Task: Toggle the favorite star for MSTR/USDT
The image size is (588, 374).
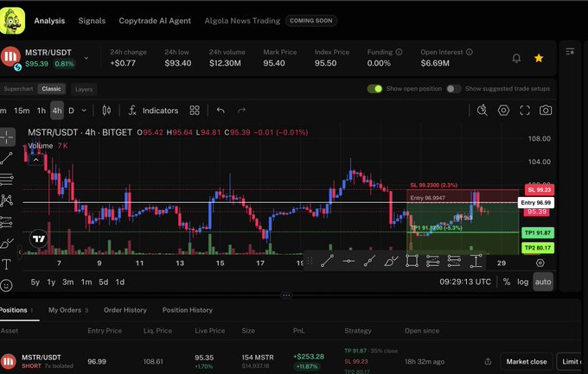Action: [539, 58]
